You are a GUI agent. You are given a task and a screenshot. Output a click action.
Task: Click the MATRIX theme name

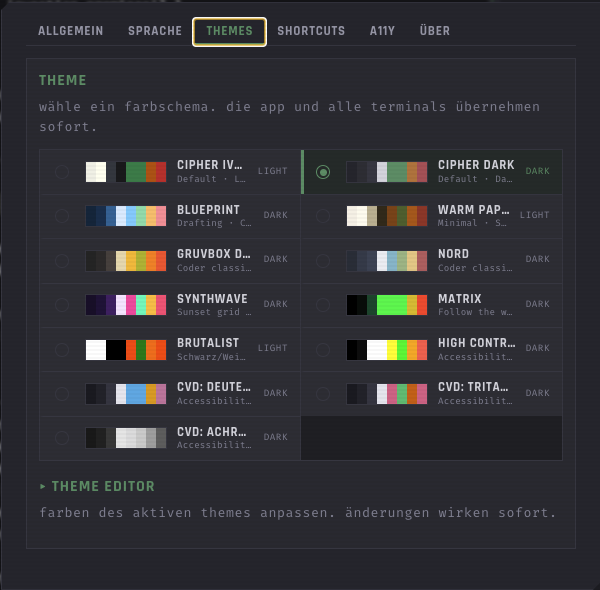[460, 298]
